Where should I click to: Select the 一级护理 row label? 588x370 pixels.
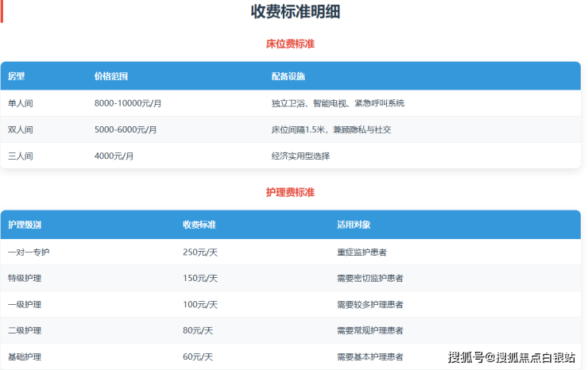tap(25, 304)
